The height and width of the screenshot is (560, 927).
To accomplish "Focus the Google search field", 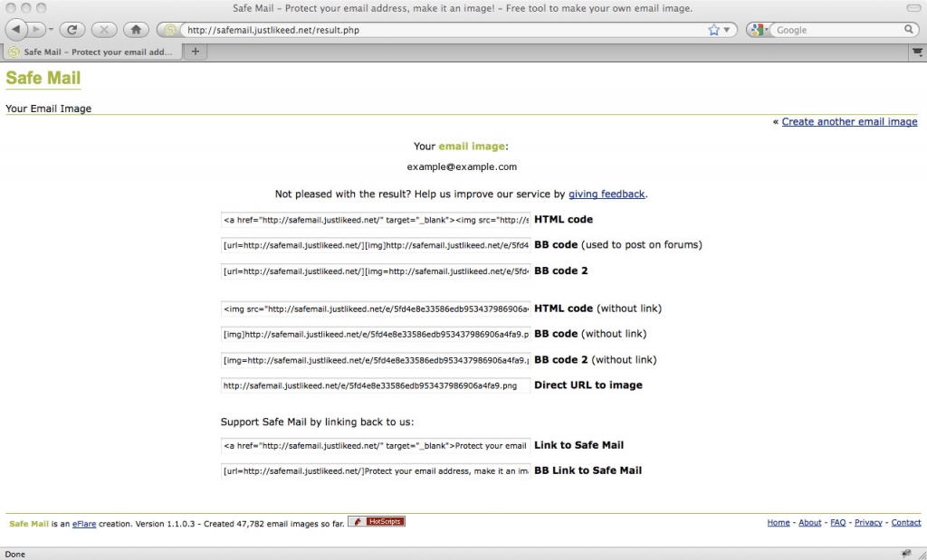I will click(x=838, y=30).
